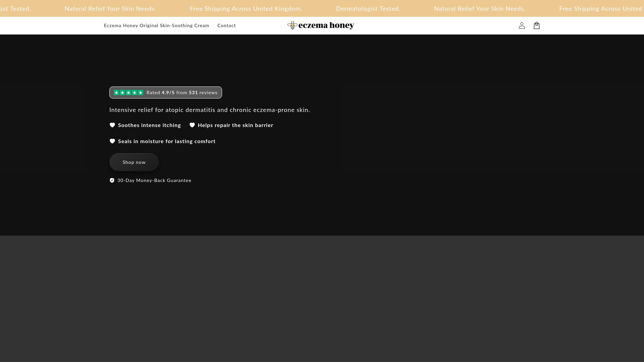Image resolution: width=644 pixels, height=362 pixels.
Task: Click the heart icon beside Soothes intense itching
Action: coord(112,125)
